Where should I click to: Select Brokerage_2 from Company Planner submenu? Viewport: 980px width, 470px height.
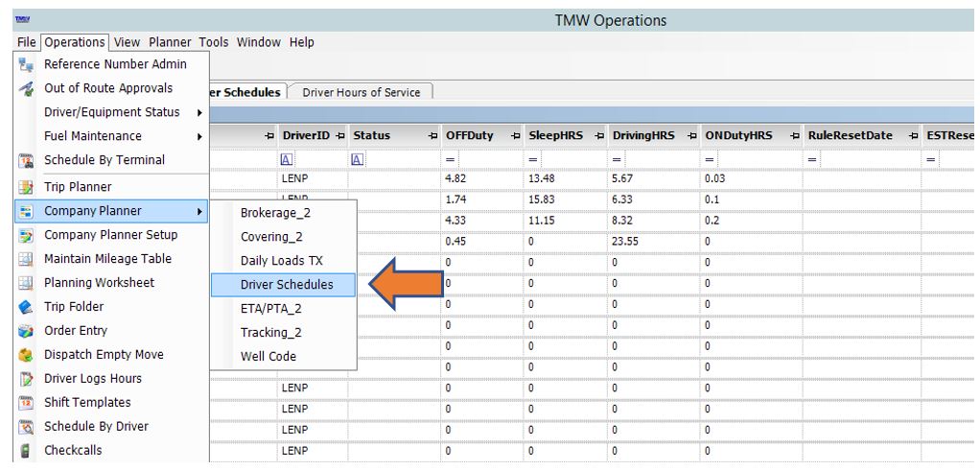(x=283, y=213)
